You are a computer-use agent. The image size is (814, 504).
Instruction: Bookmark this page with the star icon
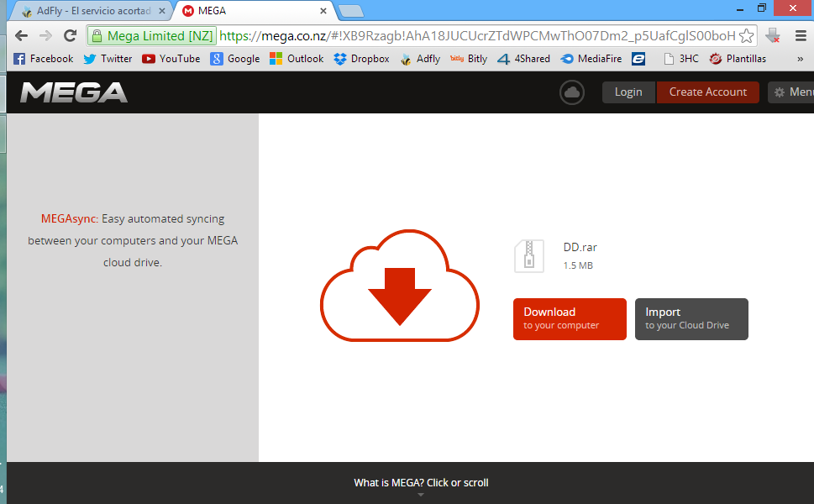pyautogui.click(x=746, y=36)
